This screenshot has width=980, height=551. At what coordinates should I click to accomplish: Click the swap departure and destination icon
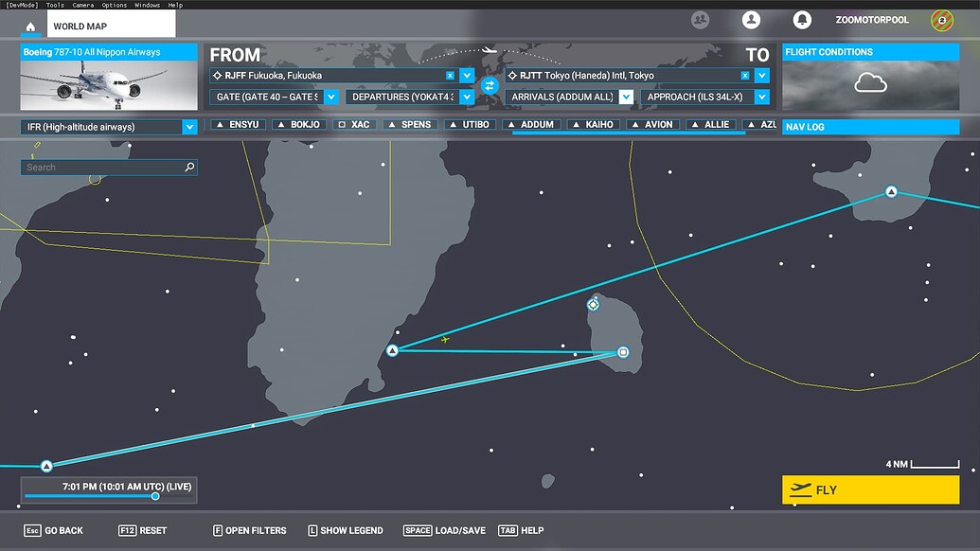click(489, 85)
